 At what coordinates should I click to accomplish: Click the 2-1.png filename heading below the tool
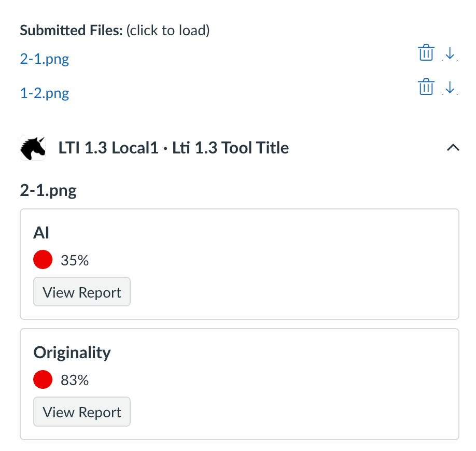[x=48, y=190]
